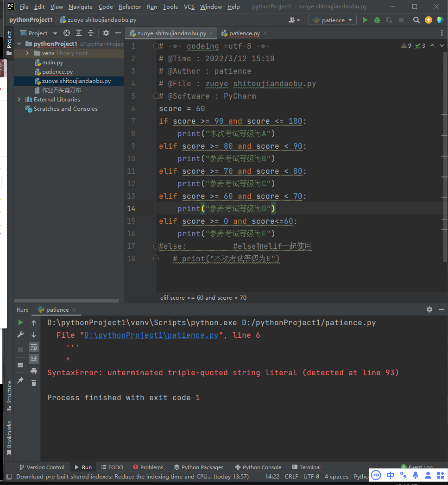Select main.py in the project tree
The height and width of the screenshot is (485, 448).
[52, 63]
